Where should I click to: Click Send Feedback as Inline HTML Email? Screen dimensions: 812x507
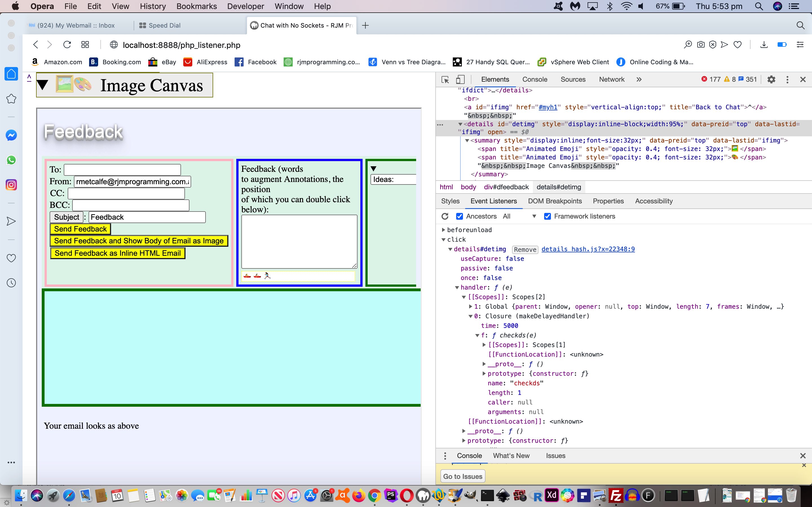(117, 253)
